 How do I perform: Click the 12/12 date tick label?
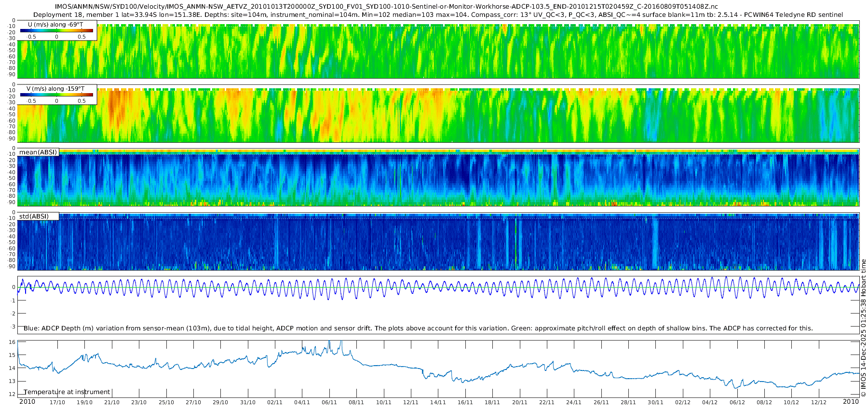[x=819, y=402]
